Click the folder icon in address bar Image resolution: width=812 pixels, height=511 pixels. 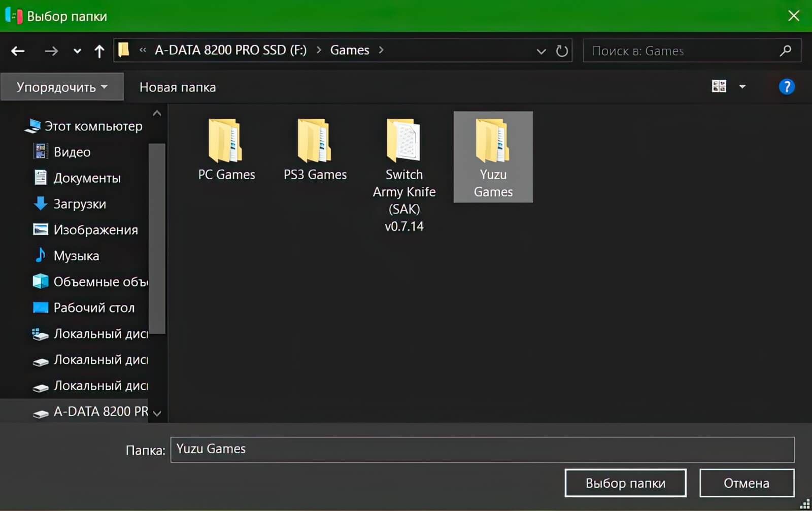click(124, 50)
